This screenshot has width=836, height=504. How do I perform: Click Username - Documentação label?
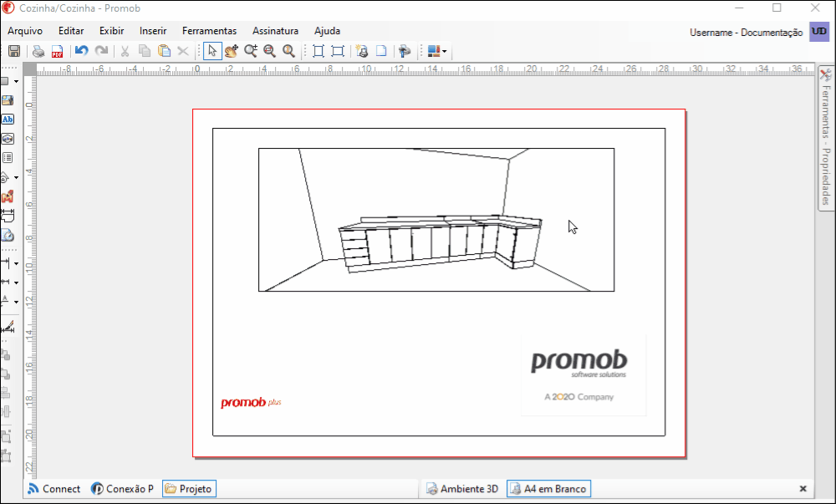pos(746,33)
